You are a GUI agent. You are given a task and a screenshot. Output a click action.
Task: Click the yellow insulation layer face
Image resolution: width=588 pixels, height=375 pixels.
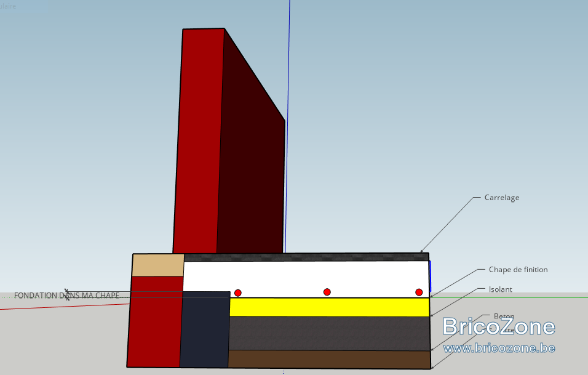tap(329, 307)
